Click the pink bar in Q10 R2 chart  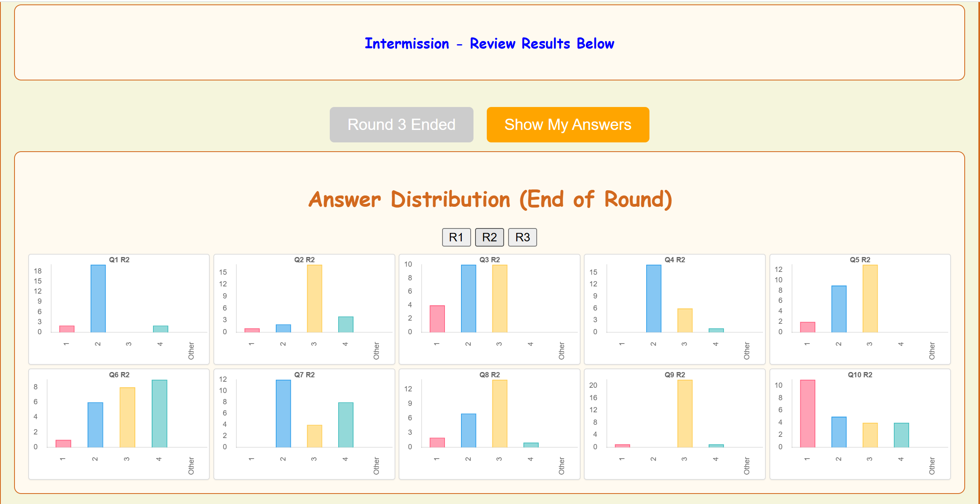pos(808,413)
